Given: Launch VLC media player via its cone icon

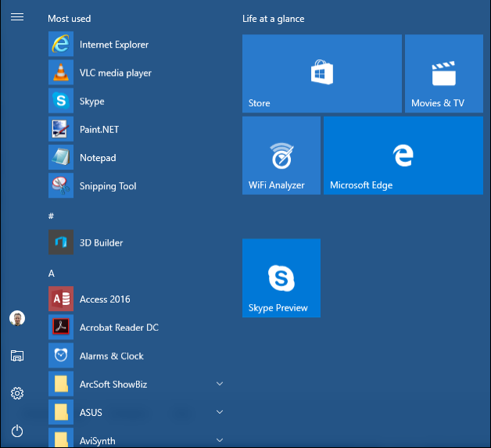Looking at the screenshot, I should tap(61, 72).
